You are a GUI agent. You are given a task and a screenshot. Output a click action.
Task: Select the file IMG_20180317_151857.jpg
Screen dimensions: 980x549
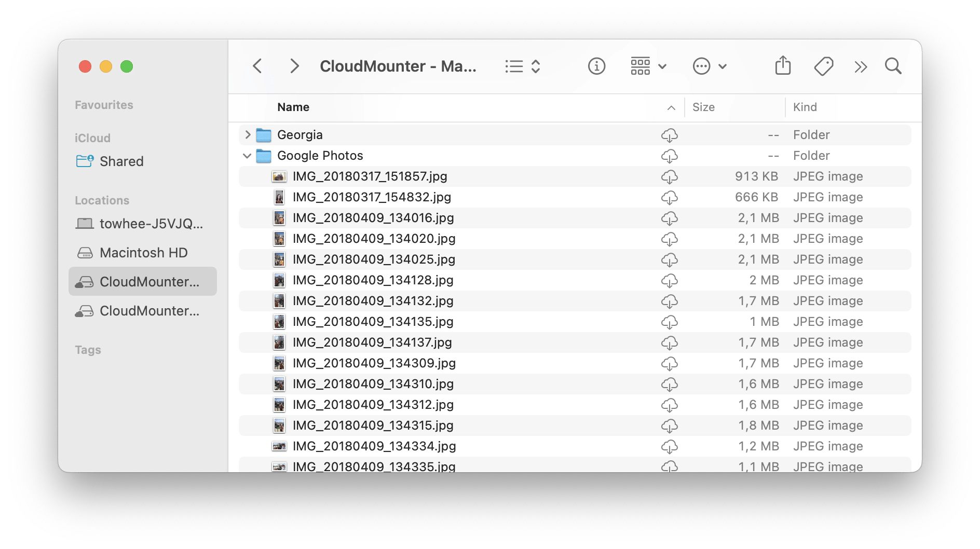pos(575,176)
